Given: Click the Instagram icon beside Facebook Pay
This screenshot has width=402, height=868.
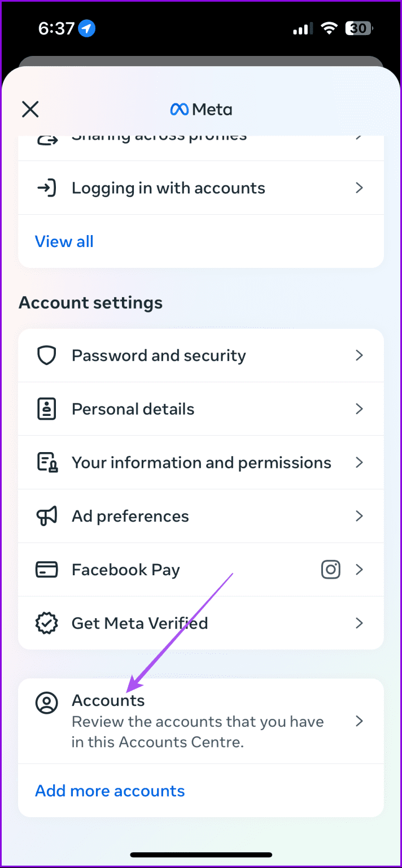Looking at the screenshot, I should click(330, 570).
